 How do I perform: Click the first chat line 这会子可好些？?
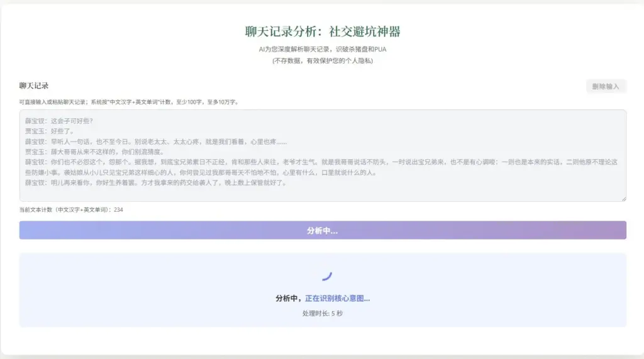tap(59, 121)
